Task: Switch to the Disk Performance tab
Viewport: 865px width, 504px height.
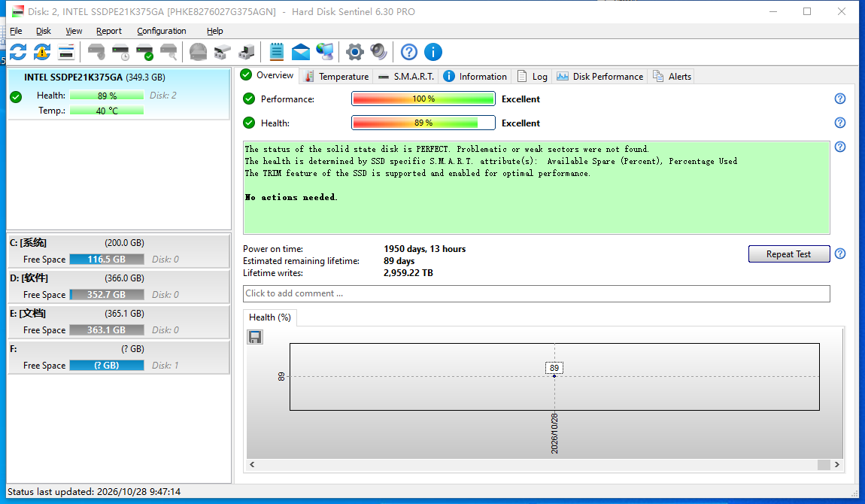Action: (600, 77)
